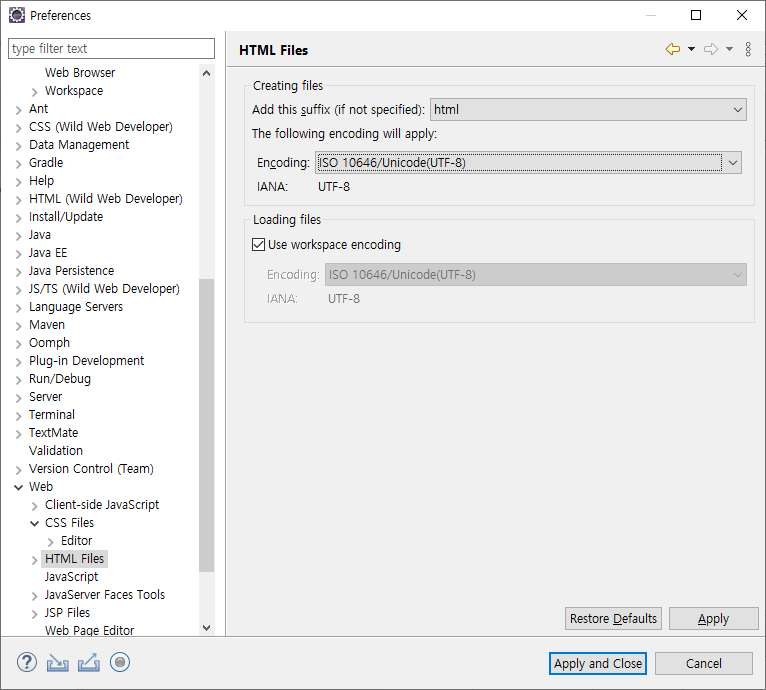Click the Import preferences icon
This screenshot has width=766, height=690.
click(x=58, y=663)
